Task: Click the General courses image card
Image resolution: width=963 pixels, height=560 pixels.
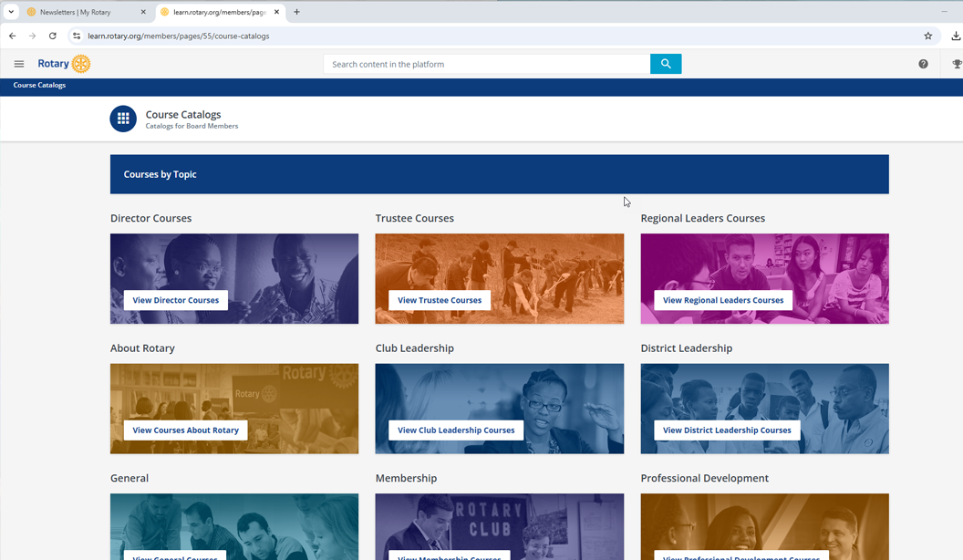Action: point(234,527)
